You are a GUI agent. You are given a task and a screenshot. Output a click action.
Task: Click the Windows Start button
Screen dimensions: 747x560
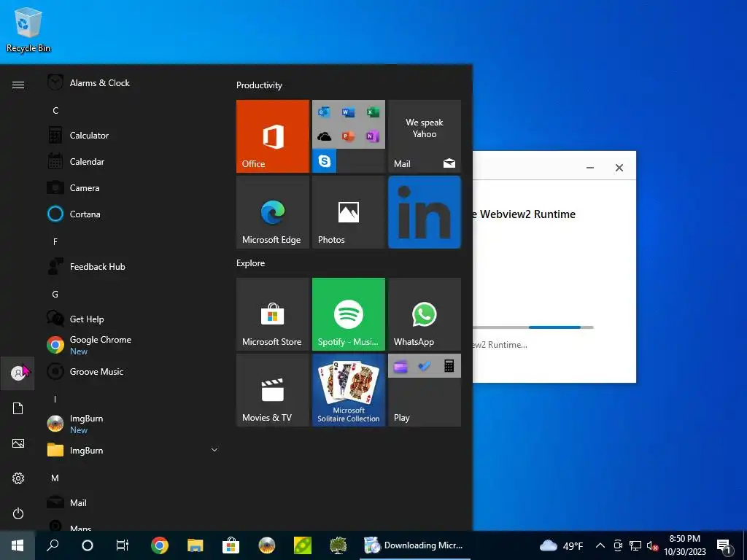tap(18, 545)
